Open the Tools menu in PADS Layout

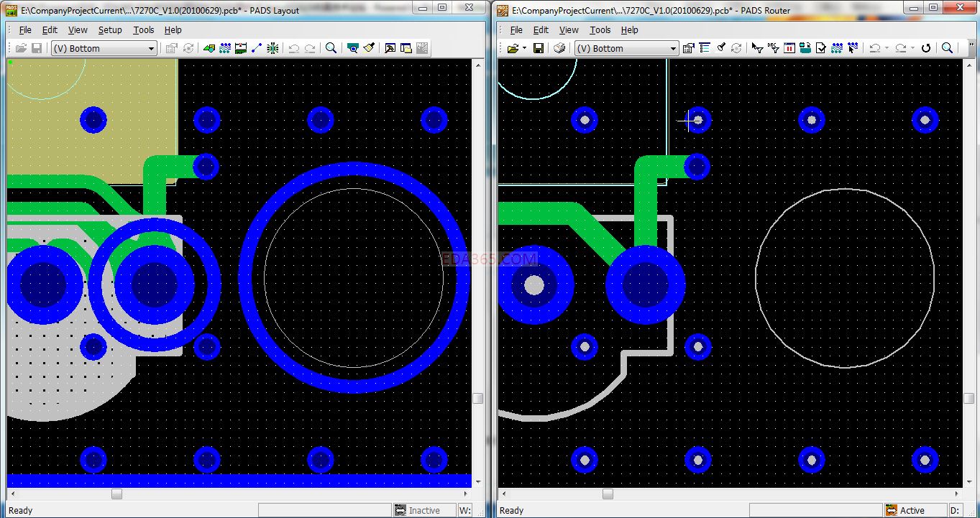(144, 30)
